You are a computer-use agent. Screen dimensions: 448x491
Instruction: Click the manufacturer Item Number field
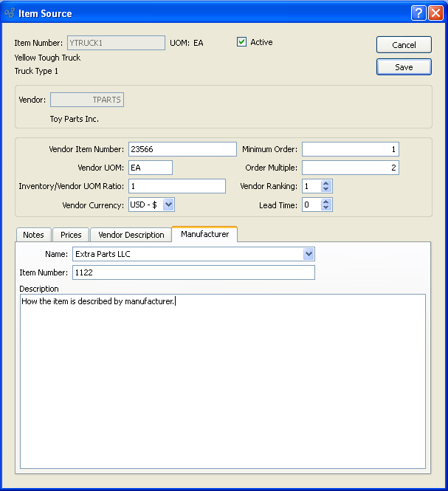(x=193, y=272)
